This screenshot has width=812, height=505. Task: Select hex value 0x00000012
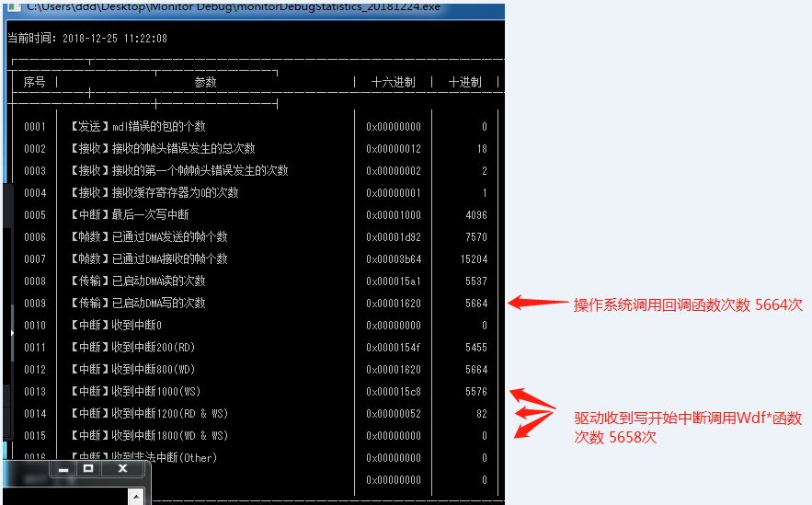(394, 149)
